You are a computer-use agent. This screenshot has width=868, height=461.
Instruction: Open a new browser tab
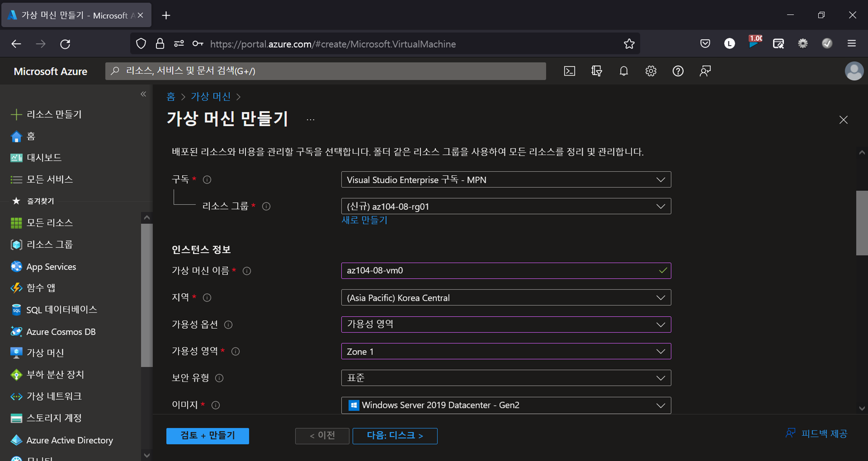[166, 15]
